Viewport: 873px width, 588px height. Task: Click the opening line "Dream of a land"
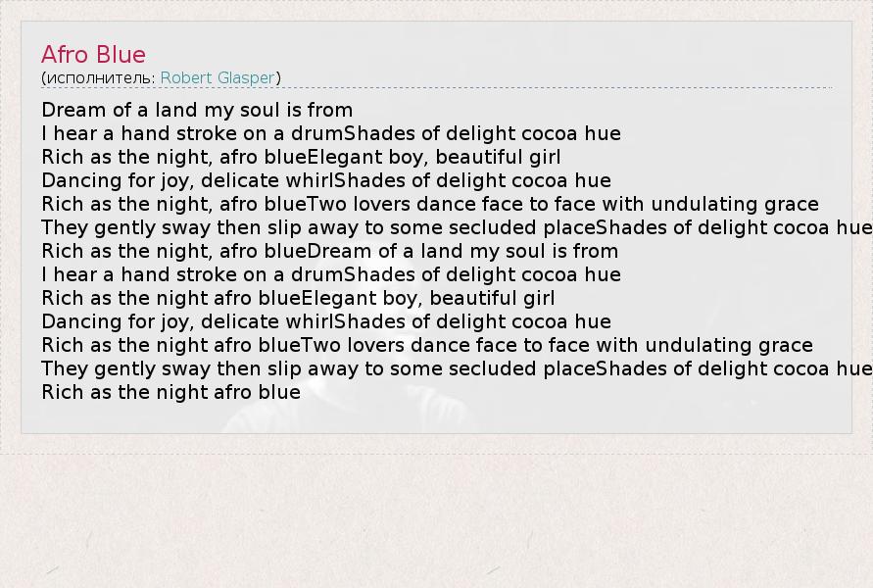point(197,110)
